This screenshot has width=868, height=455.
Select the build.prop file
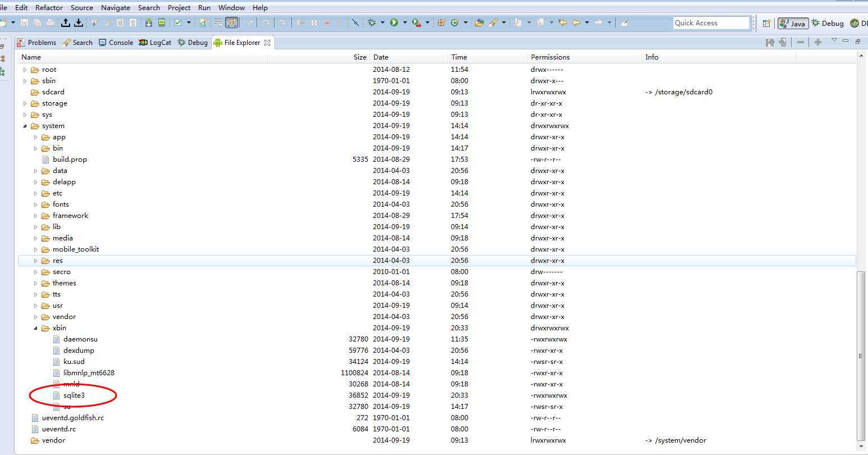coord(70,160)
